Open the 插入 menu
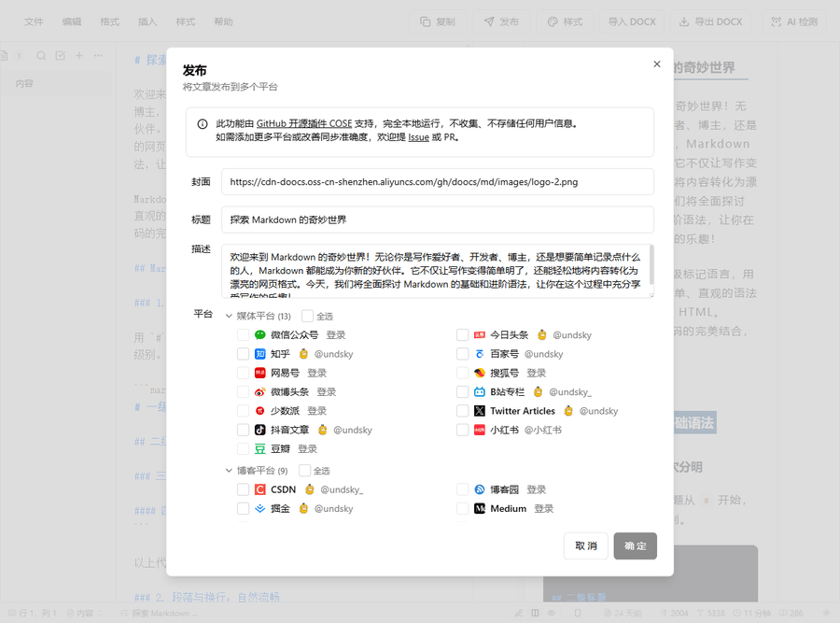Image resolution: width=840 pixels, height=623 pixels. [147, 21]
